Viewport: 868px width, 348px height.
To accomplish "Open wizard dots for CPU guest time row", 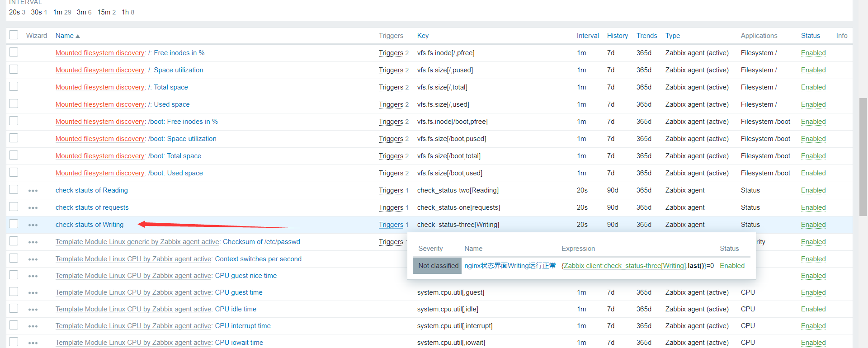I will coord(33,293).
